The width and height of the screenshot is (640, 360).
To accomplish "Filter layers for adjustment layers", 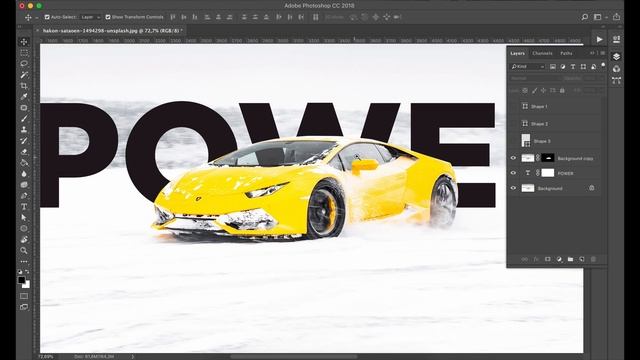I will 563,67.
